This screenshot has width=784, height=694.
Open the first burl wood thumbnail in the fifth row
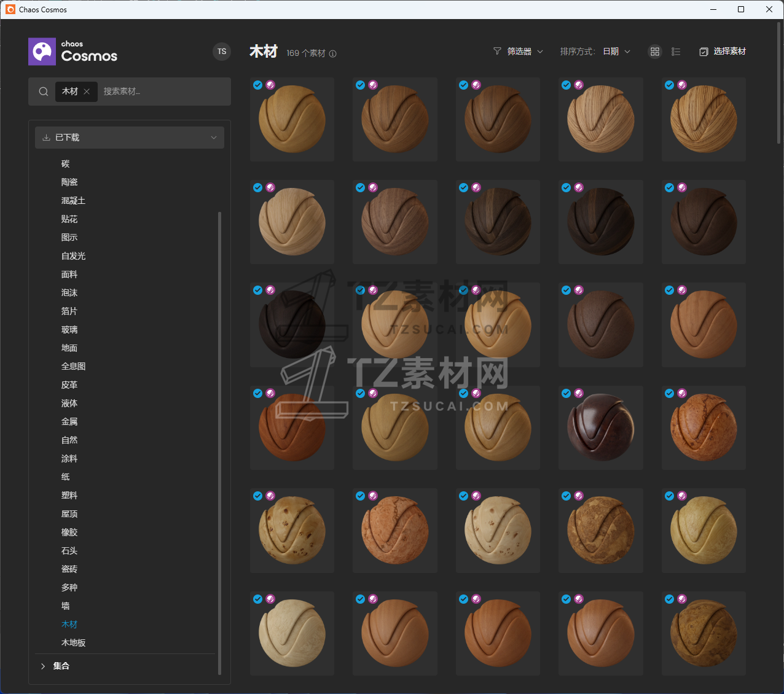pyautogui.click(x=292, y=531)
